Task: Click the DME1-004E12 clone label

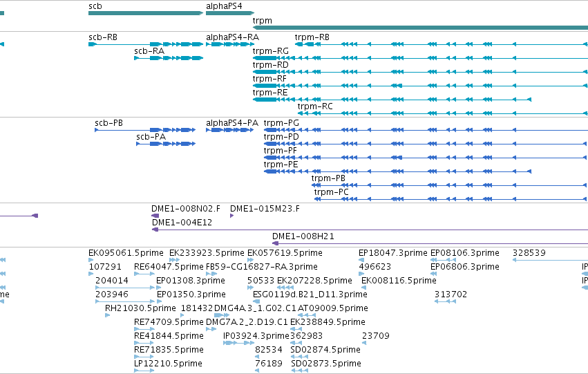Action: (x=182, y=223)
